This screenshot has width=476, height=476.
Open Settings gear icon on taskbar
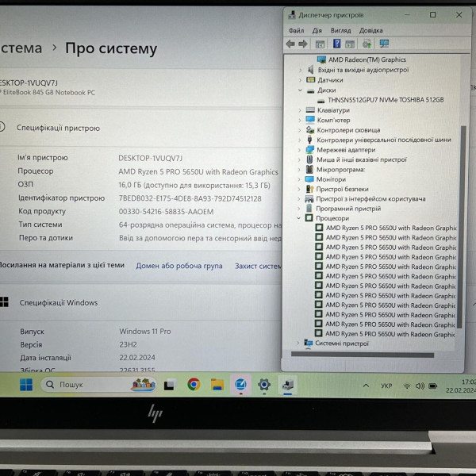[264, 385]
